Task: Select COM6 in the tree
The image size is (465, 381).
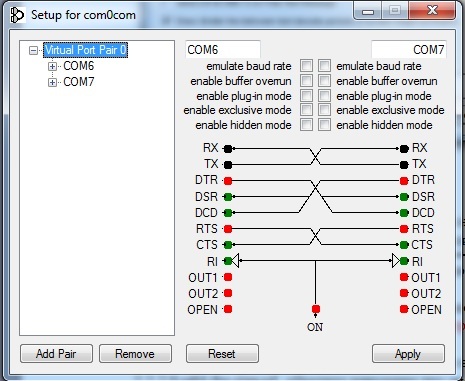Action: [x=79, y=66]
